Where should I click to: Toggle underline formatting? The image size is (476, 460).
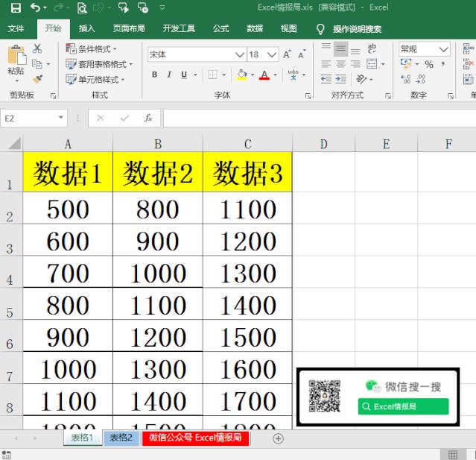(x=184, y=75)
